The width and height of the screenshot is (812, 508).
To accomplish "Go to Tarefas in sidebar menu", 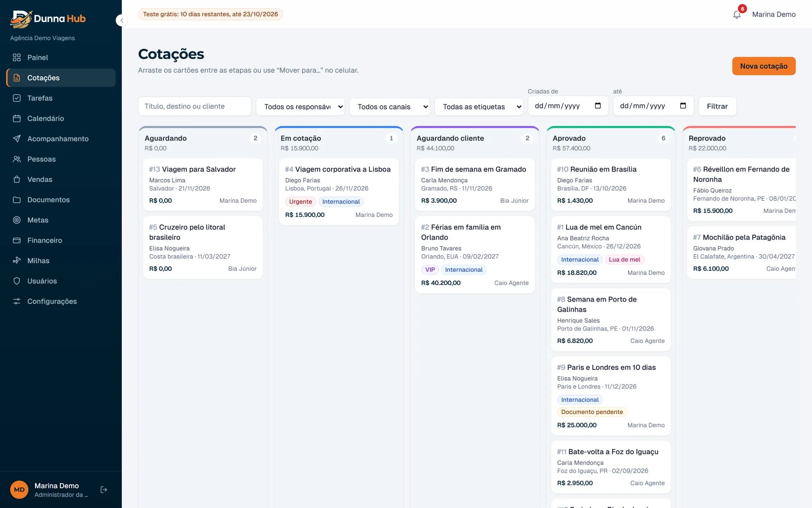I will coord(61,98).
